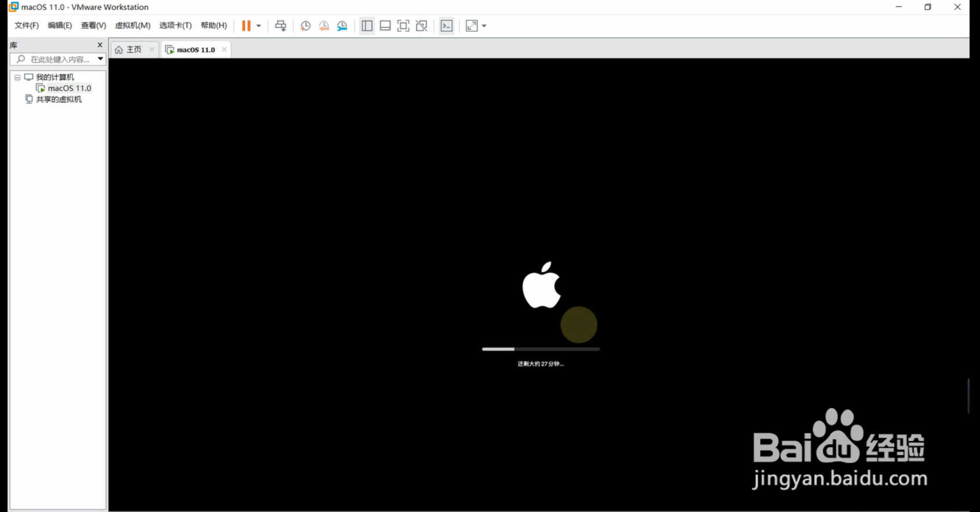This screenshot has width=980, height=512.
Task: Click the VMware Workstation title bar icon
Action: (13, 7)
